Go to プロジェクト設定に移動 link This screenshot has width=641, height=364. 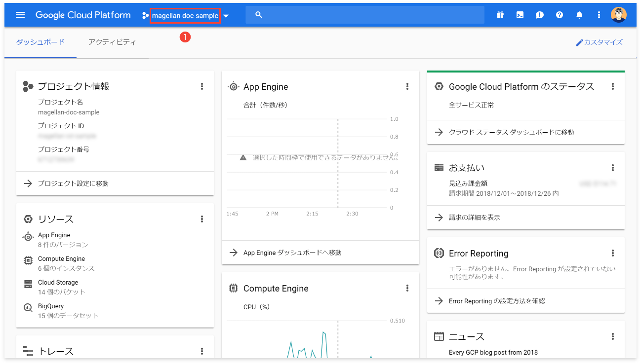pyautogui.click(x=115, y=183)
